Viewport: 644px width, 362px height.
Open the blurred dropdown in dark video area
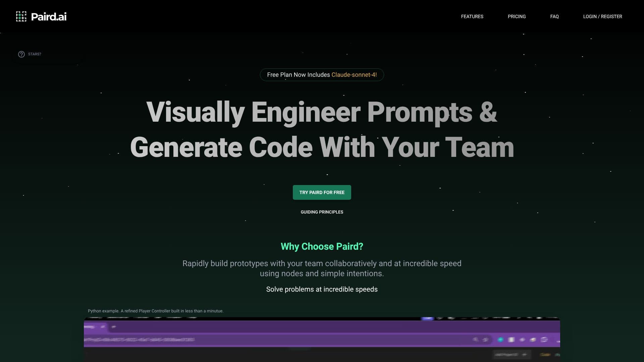click(512, 355)
